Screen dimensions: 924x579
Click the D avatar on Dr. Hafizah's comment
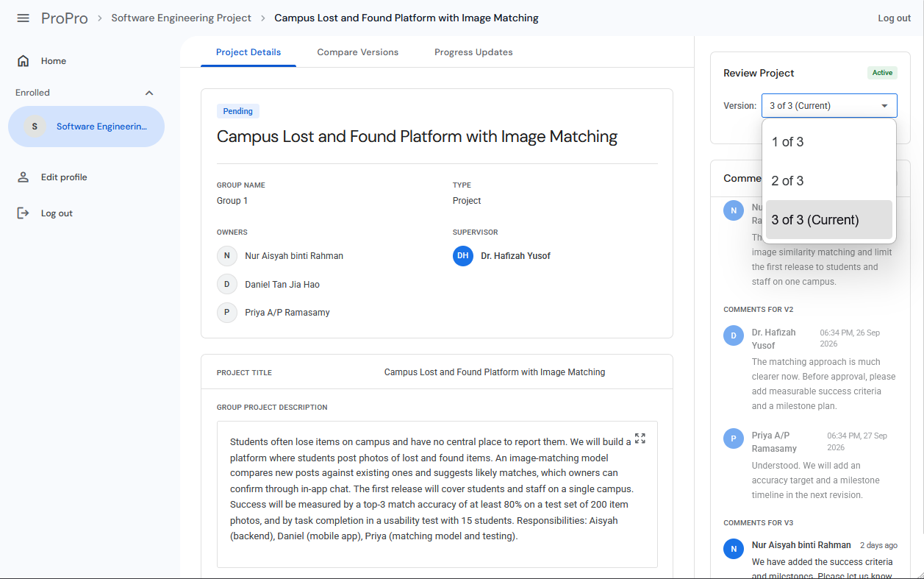click(x=734, y=336)
